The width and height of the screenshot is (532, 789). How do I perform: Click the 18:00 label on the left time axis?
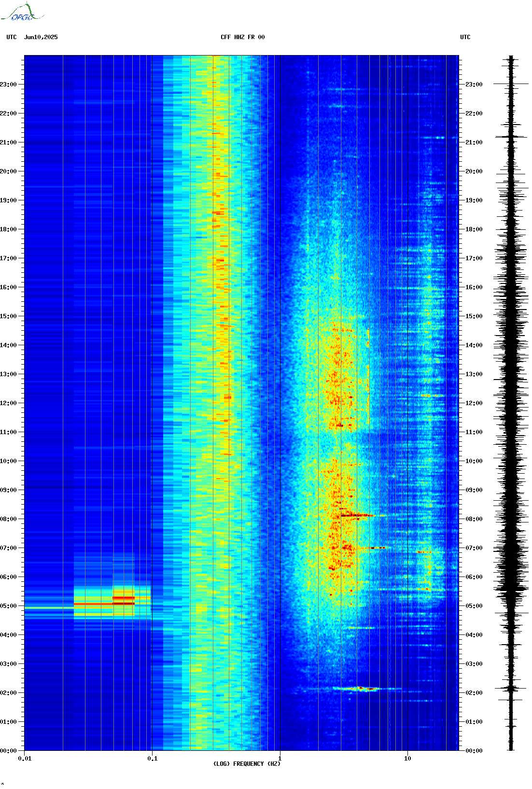tap(8, 229)
